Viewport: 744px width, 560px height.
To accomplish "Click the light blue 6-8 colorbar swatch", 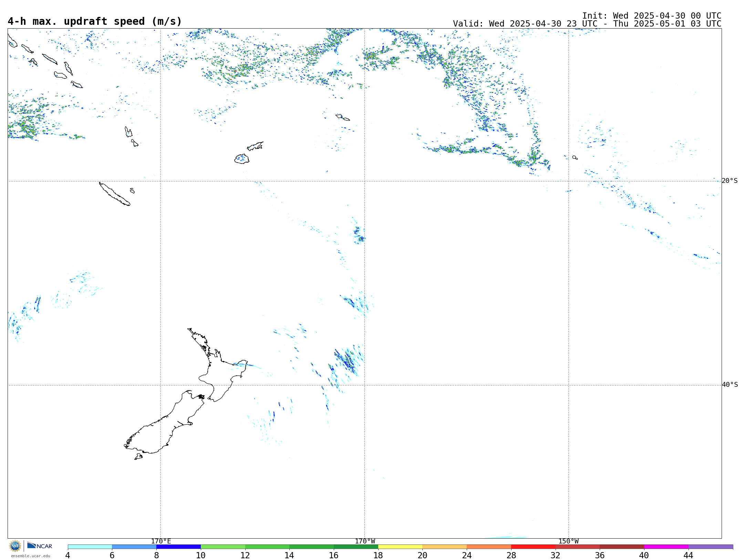I will [x=134, y=547].
